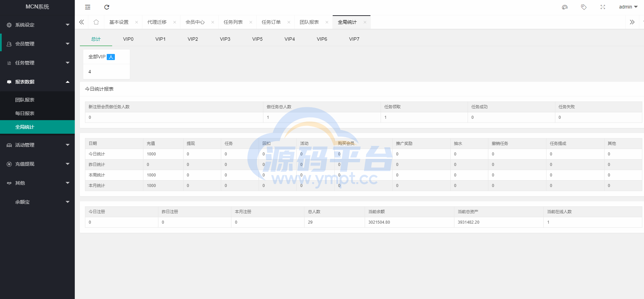This screenshot has height=299, width=644.
Task: Expand 系统设定 sidebar menu
Action: point(37,25)
